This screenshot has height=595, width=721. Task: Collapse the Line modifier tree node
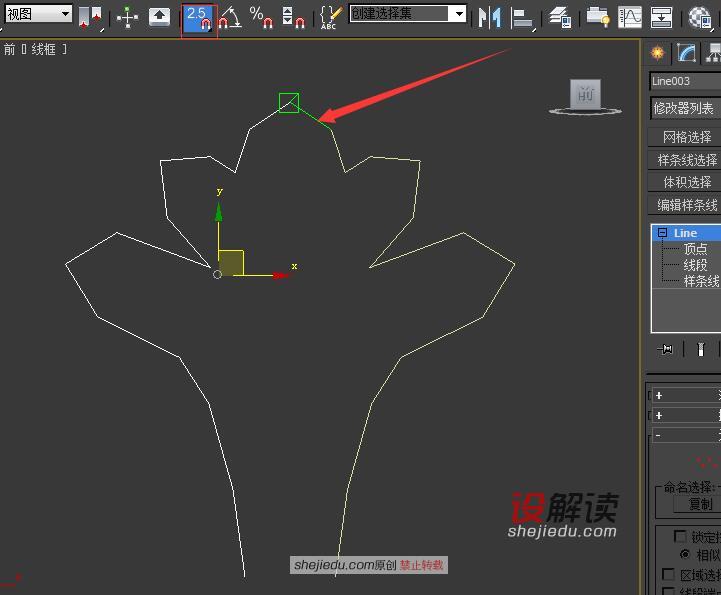pyautogui.click(x=661, y=233)
